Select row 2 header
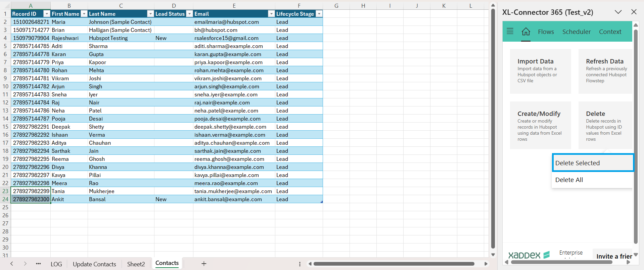 coord(5,22)
